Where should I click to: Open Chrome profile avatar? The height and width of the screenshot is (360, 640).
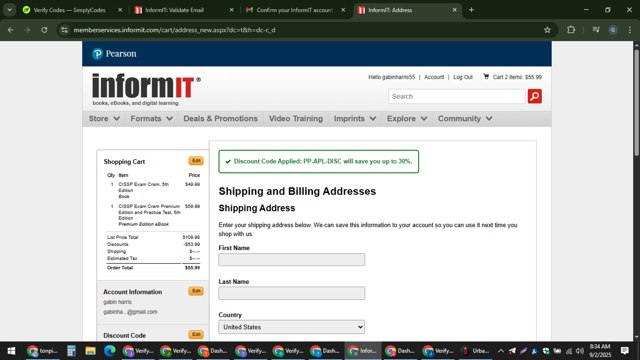613,30
